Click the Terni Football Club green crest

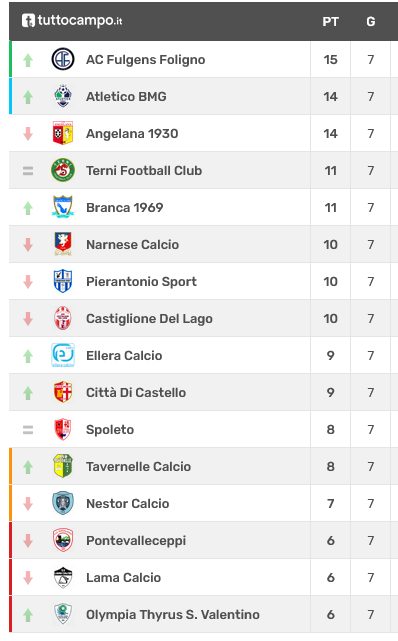pyautogui.click(x=63, y=170)
